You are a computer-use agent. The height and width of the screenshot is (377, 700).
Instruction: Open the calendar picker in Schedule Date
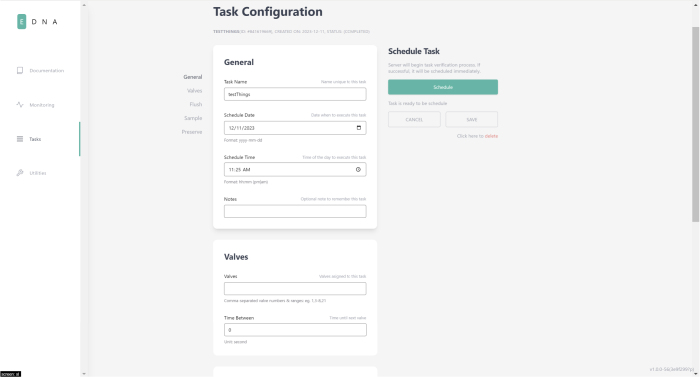click(x=358, y=128)
